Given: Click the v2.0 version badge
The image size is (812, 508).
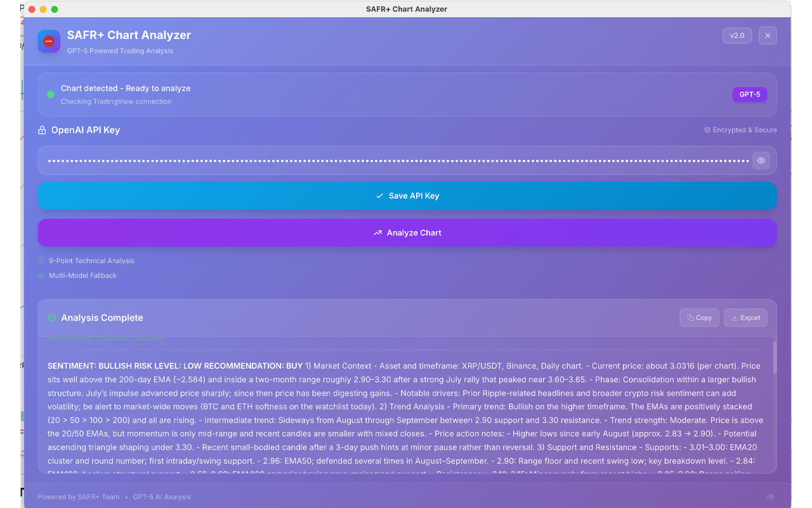Looking at the screenshot, I should pos(737,36).
